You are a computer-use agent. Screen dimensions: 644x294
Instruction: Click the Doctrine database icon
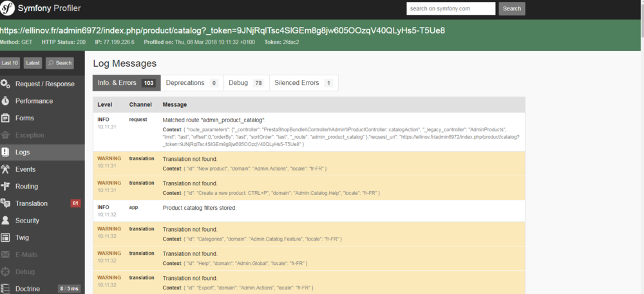tap(5, 289)
